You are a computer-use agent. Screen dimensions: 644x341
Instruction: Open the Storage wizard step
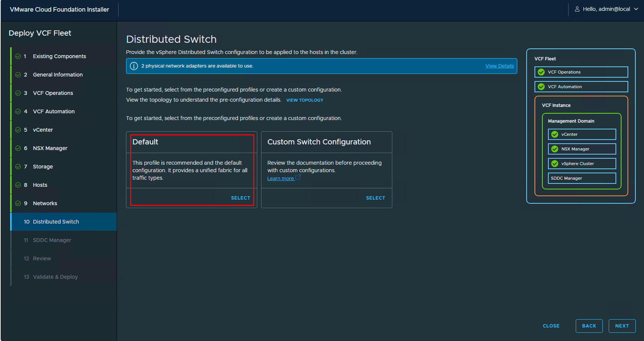point(63,167)
